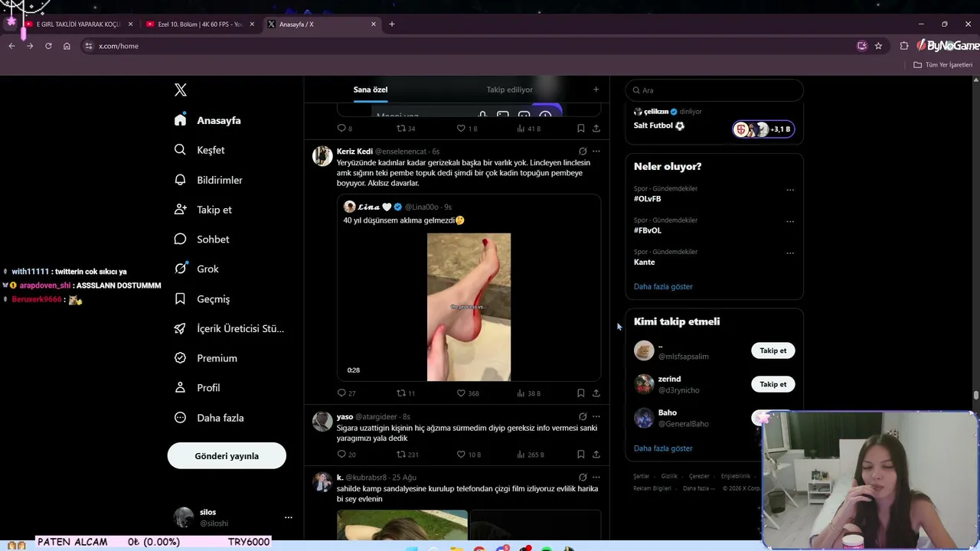The height and width of the screenshot is (551, 980).
Task: Share Keriz Kedi's post
Action: [596, 393]
